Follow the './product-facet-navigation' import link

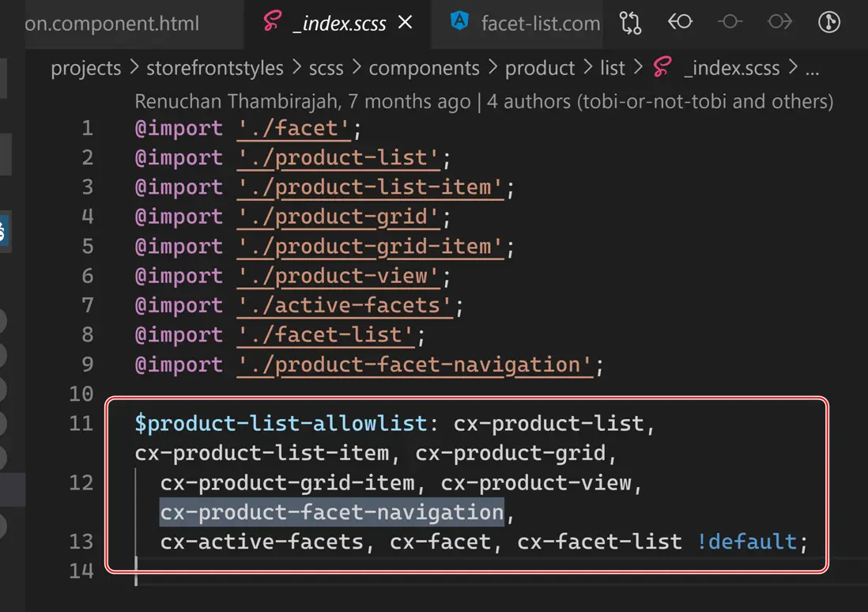click(x=414, y=365)
